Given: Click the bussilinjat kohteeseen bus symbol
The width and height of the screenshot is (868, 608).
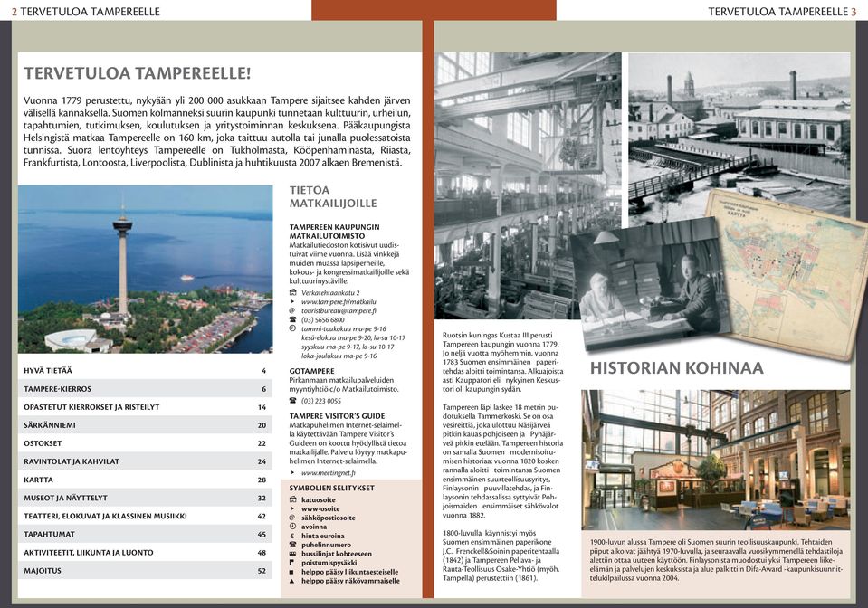Looking at the screenshot, I should [292, 554].
